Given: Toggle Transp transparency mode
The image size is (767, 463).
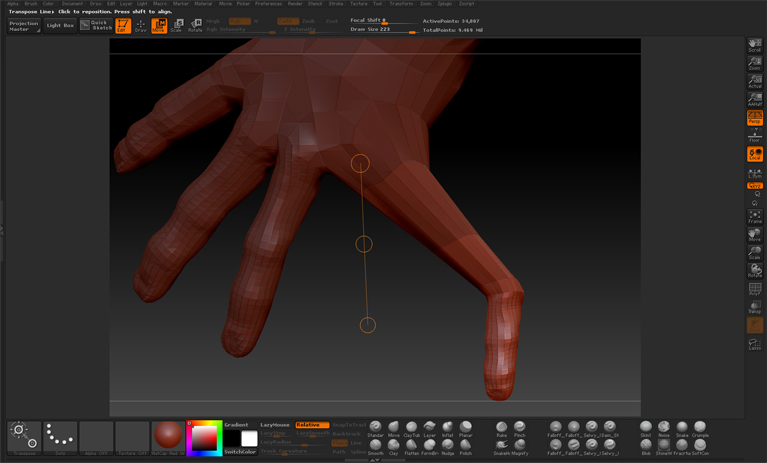Looking at the screenshot, I should coord(754,307).
